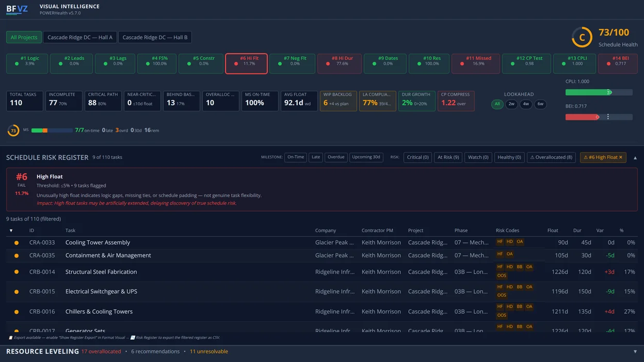Toggle the On-Time milestone filter

[296, 157]
